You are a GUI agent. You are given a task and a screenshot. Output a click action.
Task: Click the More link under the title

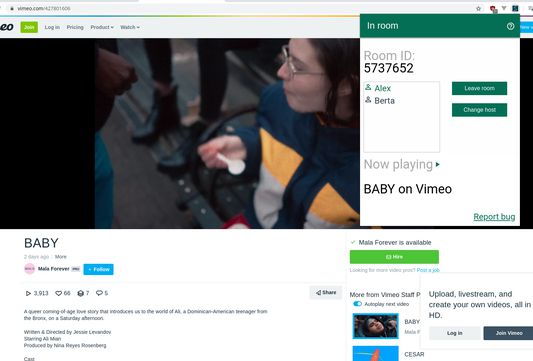coord(61,257)
